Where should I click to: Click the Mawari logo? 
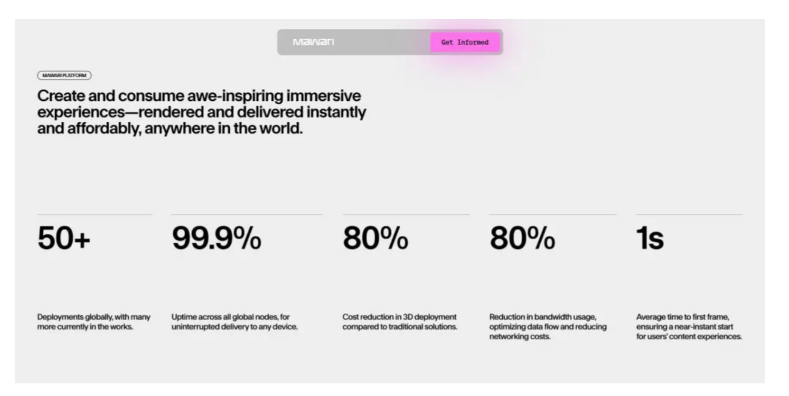(313, 42)
